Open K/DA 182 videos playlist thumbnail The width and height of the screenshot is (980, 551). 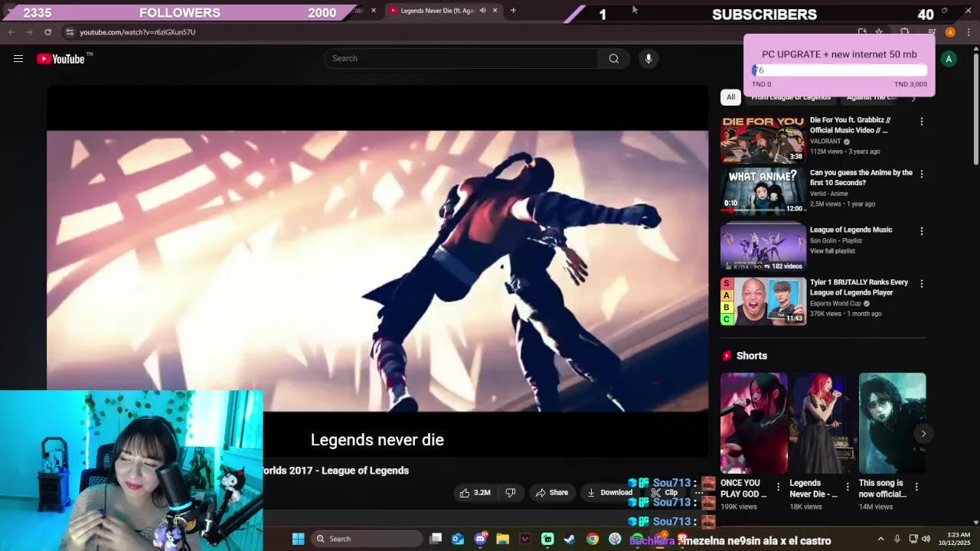tap(763, 247)
